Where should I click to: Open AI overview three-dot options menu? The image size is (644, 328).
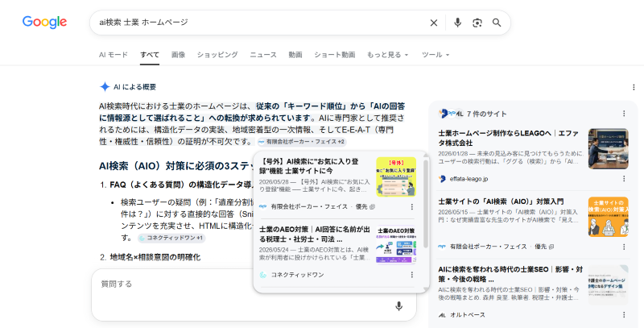(x=634, y=87)
